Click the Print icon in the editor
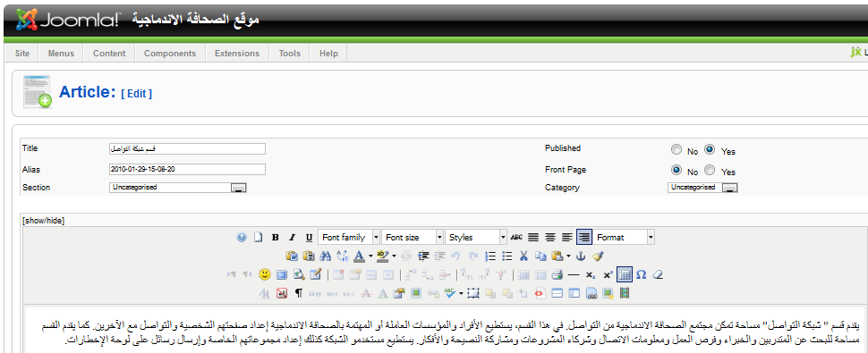 click(x=557, y=274)
